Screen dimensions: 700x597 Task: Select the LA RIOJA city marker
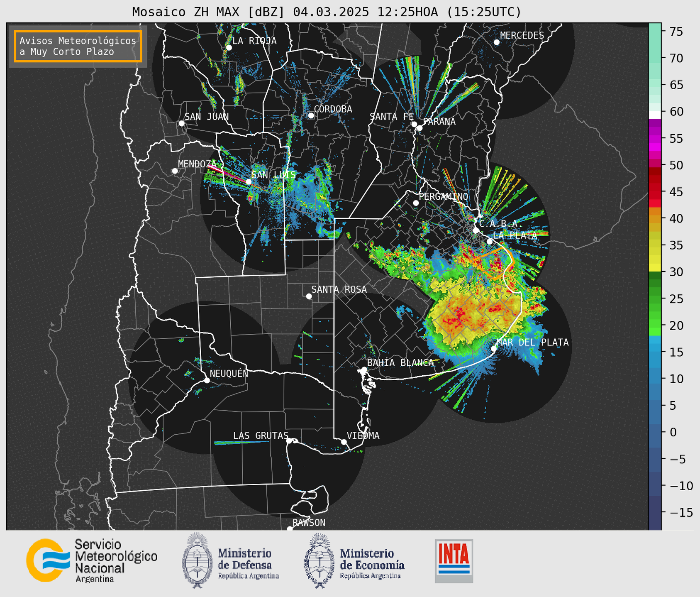tap(229, 48)
